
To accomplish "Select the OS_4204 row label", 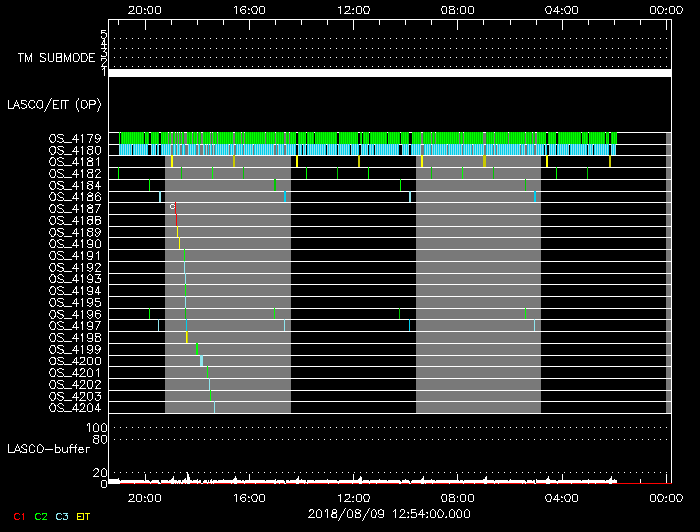I will [x=74, y=408].
